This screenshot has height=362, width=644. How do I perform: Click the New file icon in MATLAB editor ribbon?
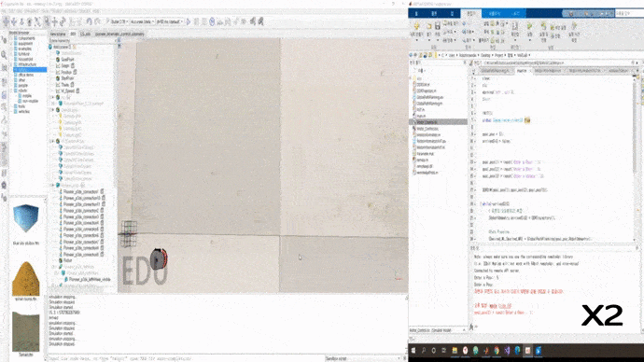point(416,27)
